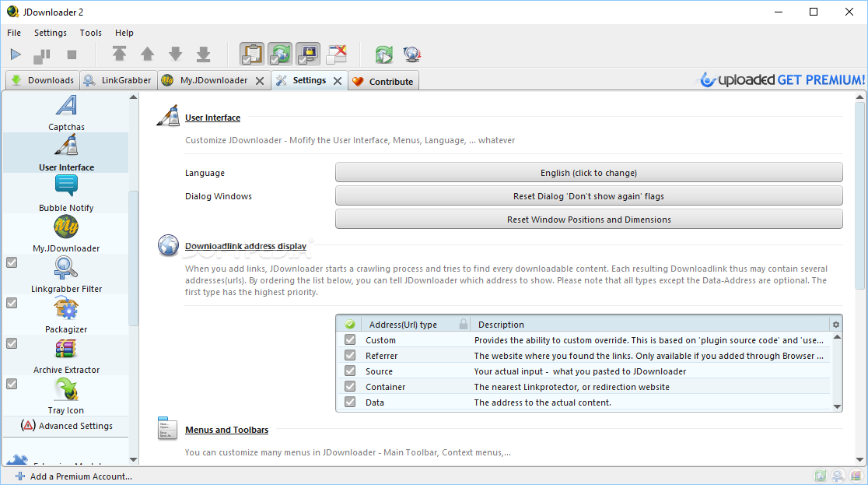Close the Settings tab
Screen dimensions: 868x485
337,81
